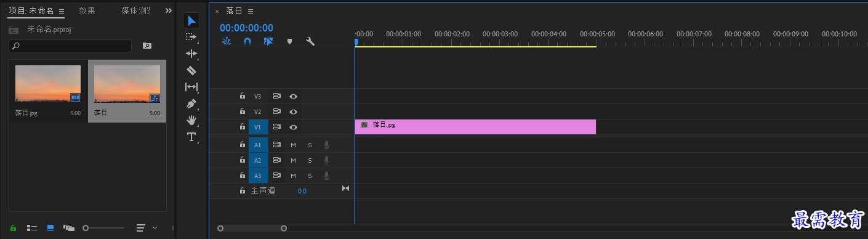Screen dimensions: 868x239
Task: Toggle lock on track A2
Action: (x=242, y=160)
